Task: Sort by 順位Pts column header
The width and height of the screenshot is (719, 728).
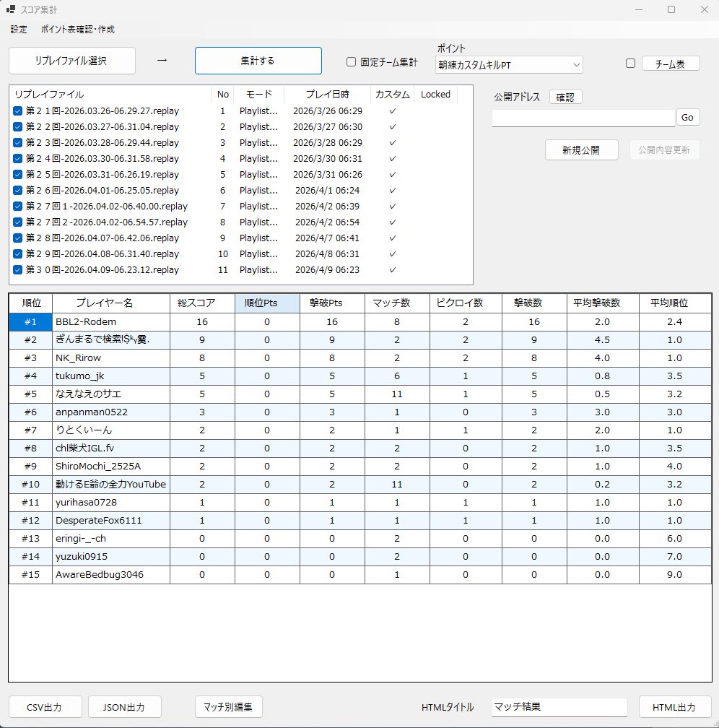Action: 267,303
